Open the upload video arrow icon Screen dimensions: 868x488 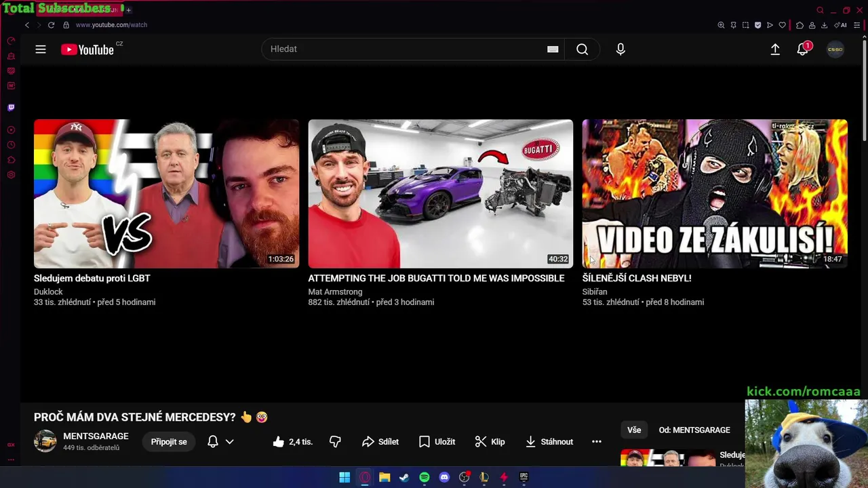[x=775, y=49]
